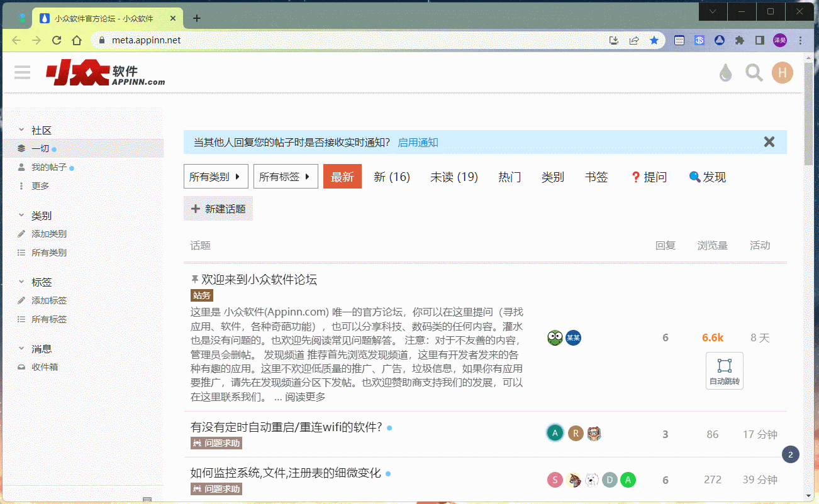This screenshot has width=819, height=504.
Task: Toggle the browser side panel
Action: pyautogui.click(x=760, y=40)
